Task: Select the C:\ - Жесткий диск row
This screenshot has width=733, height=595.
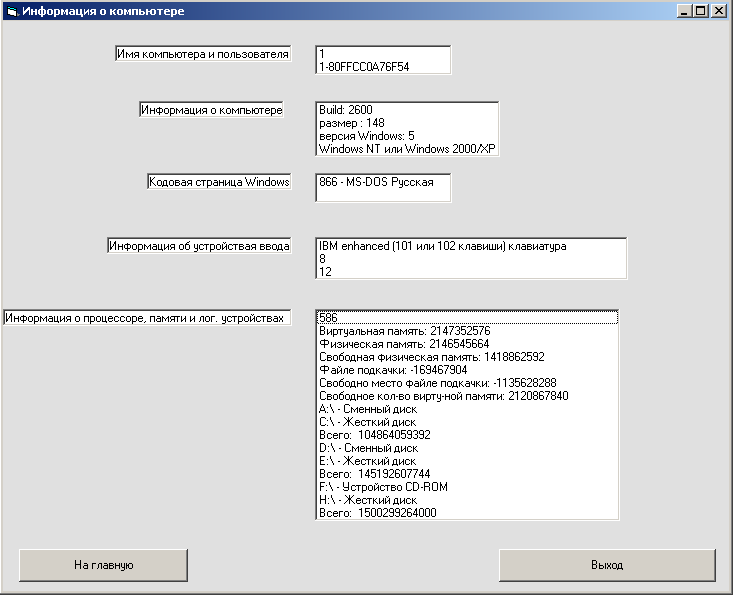Action: [x=467, y=422]
